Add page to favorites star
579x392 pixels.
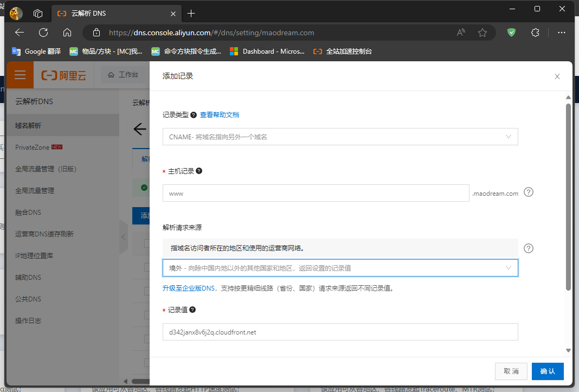(x=483, y=33)
